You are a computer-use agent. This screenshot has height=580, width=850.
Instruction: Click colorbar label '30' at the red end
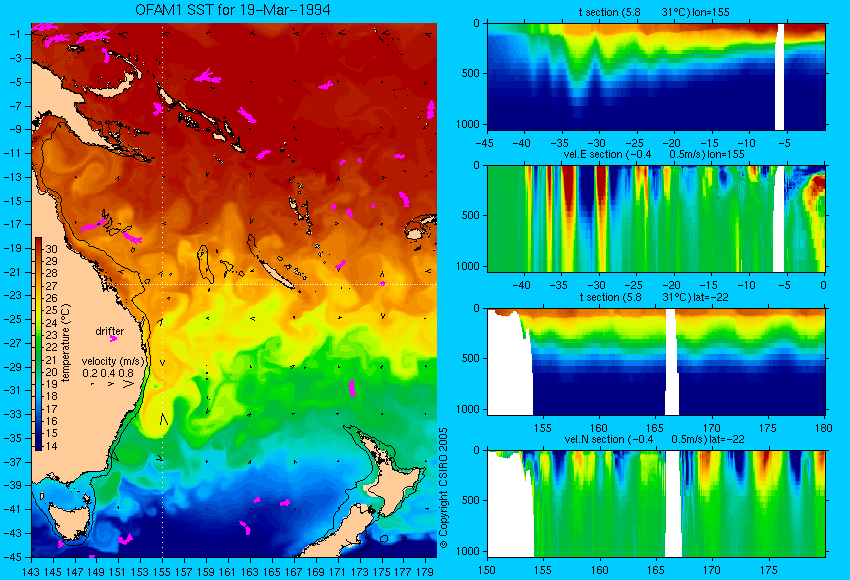point(51,249)
